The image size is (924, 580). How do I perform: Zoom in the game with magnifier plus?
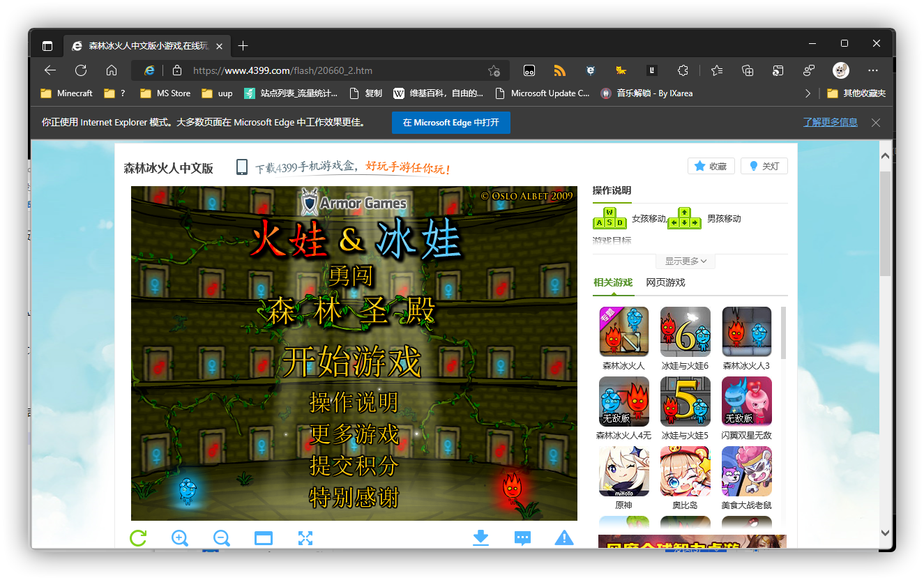(180, 537)
